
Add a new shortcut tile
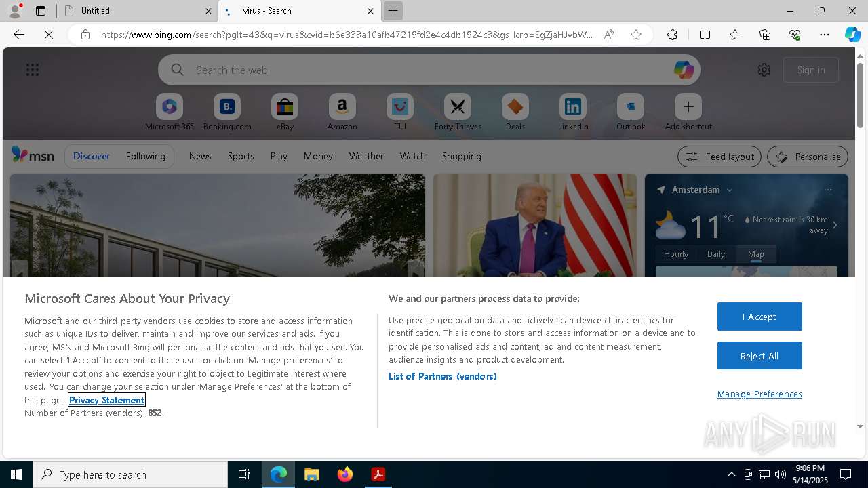[x=688, y=112]
